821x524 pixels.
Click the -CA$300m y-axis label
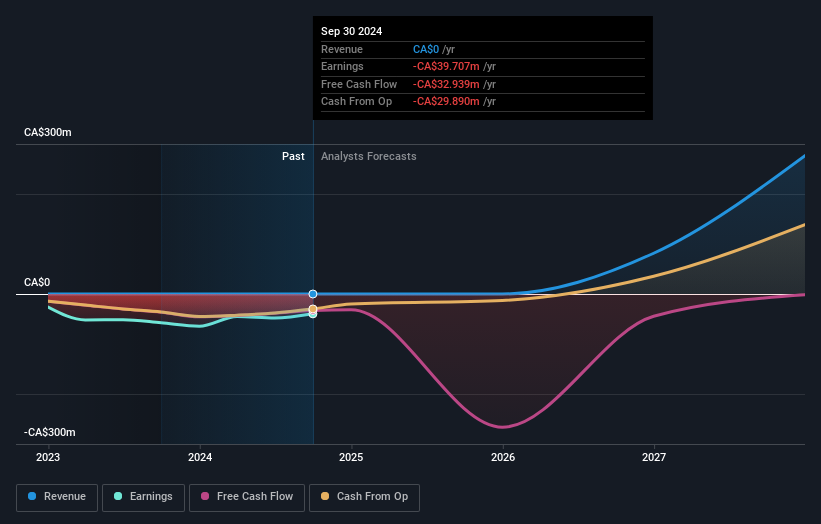click(x=50, y=432)
